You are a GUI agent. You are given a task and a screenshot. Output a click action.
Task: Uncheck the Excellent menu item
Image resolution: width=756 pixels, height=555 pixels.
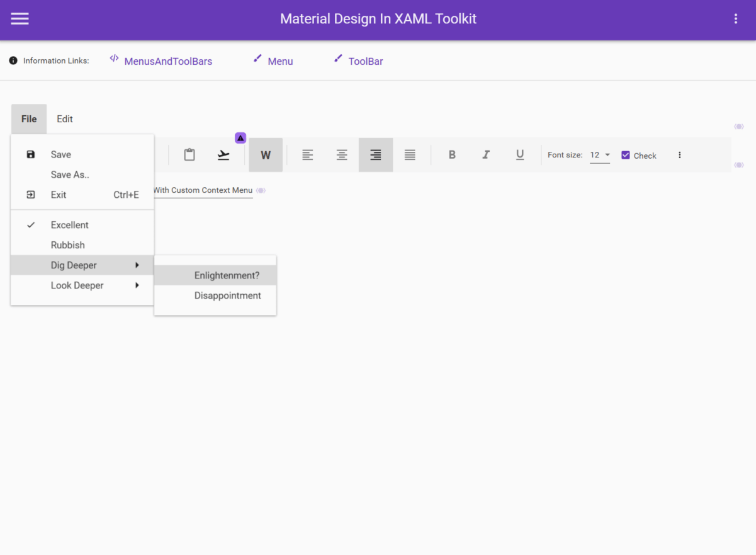[69, 225]
